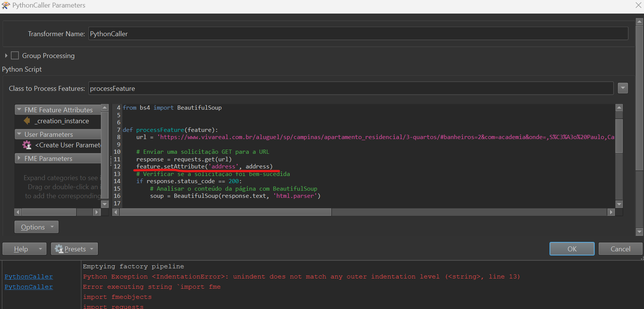Enable the Group Processing checkbox
Image resolution: width=644 pixels, height=309 pixels.
point(15,55)
